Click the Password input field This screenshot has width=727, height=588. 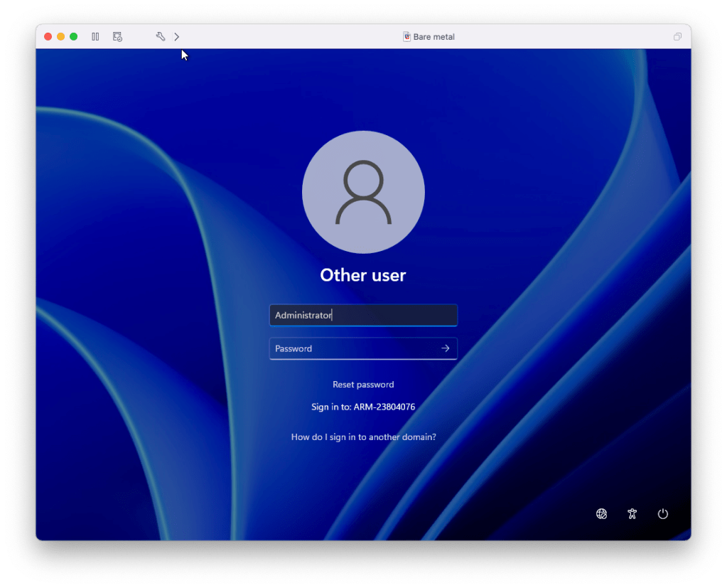click(352, 348)
